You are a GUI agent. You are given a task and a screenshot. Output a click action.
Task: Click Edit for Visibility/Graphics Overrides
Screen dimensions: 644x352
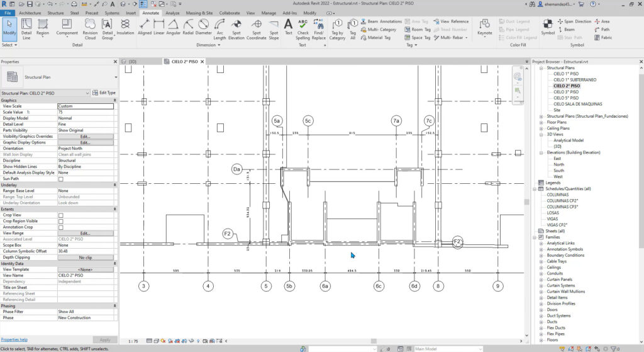coord(86,136)
